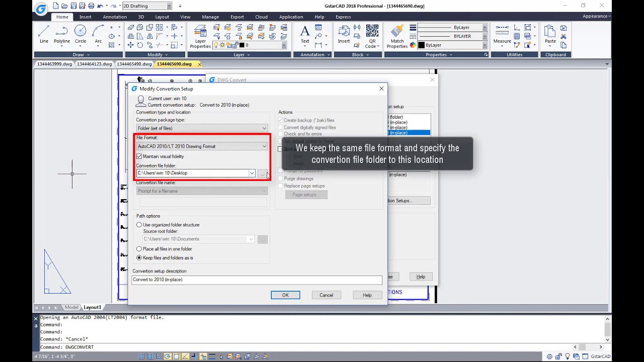
Task: Switch to 1344463999.dwg document tab
Action: pos(54,64)
